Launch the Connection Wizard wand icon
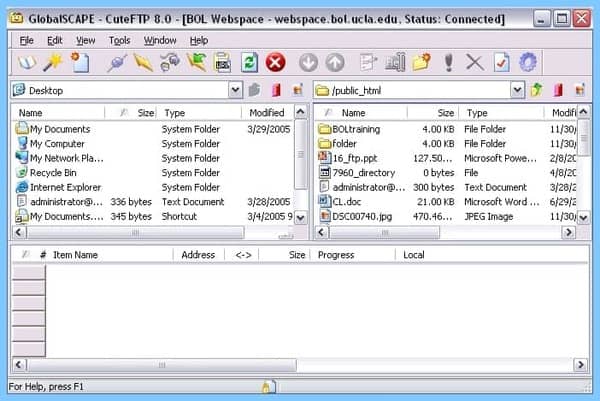This screenshot has height=401, width=600. coord(53,62)
